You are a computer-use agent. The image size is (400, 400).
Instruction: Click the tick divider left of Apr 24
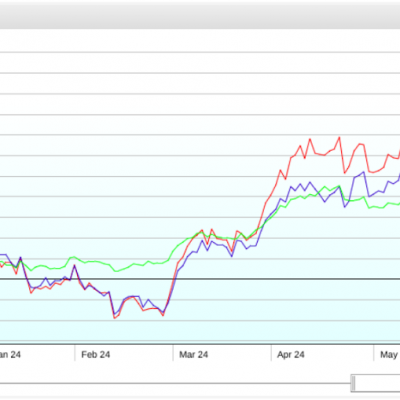pyautogui.click(x=271, y=353)
